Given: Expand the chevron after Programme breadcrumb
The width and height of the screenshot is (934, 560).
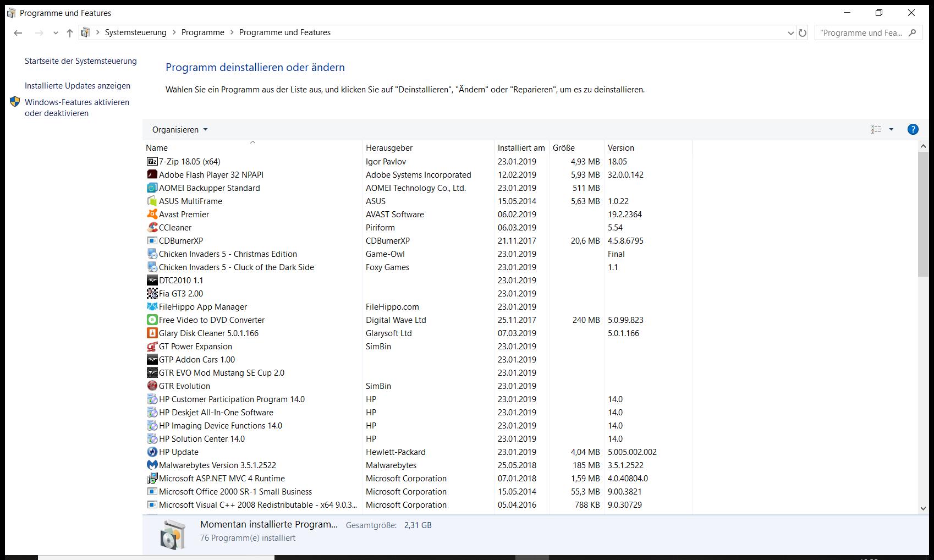Looking at the screenshot, I should [232, 32].
